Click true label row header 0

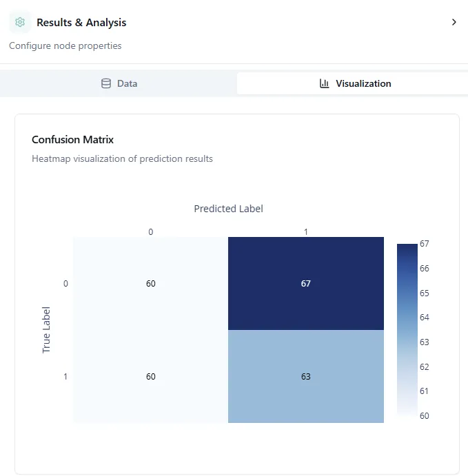click(65, 284)
